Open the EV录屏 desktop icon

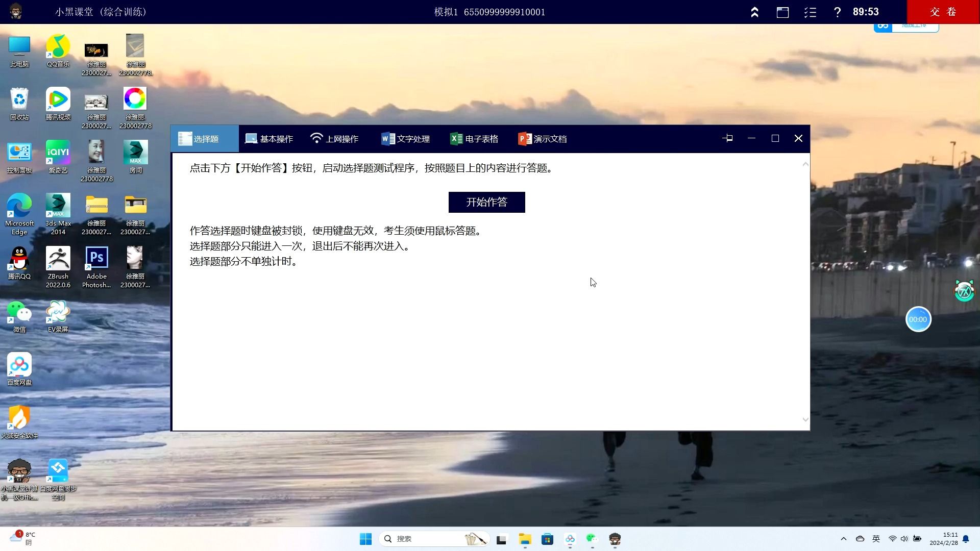point(58,311)
